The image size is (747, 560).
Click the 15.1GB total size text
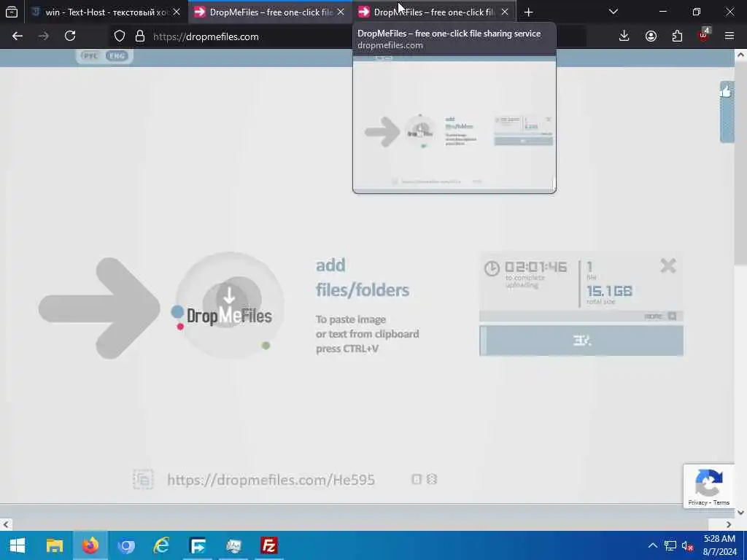[x=609, y=291]
